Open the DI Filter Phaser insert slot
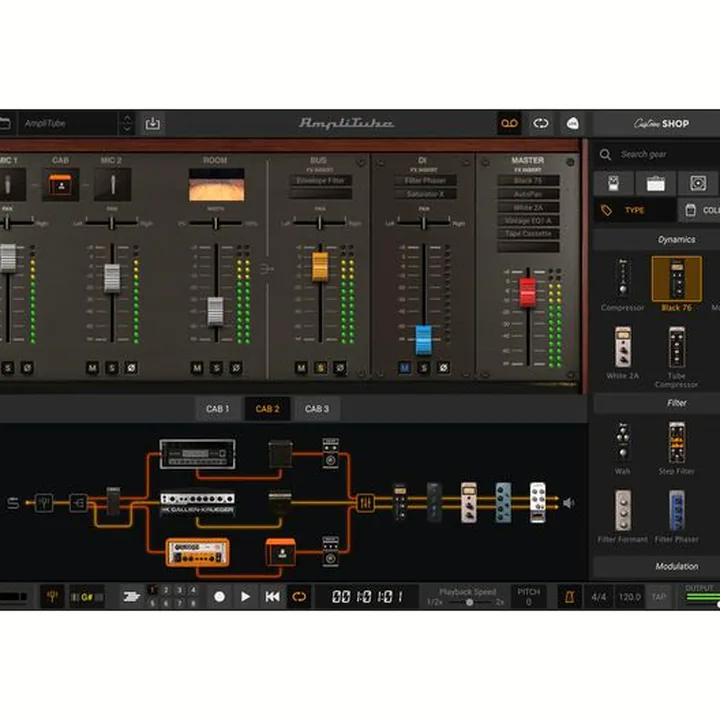The image size is (720, 720). (425, 180)
